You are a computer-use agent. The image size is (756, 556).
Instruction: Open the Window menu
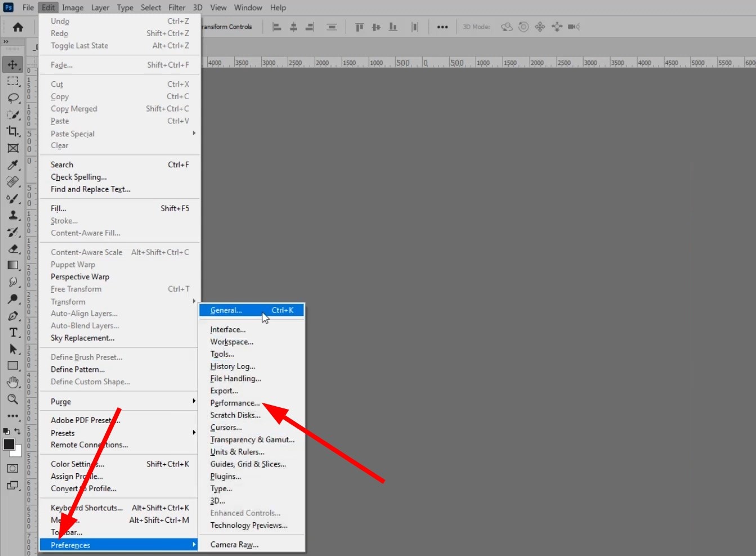248,7
